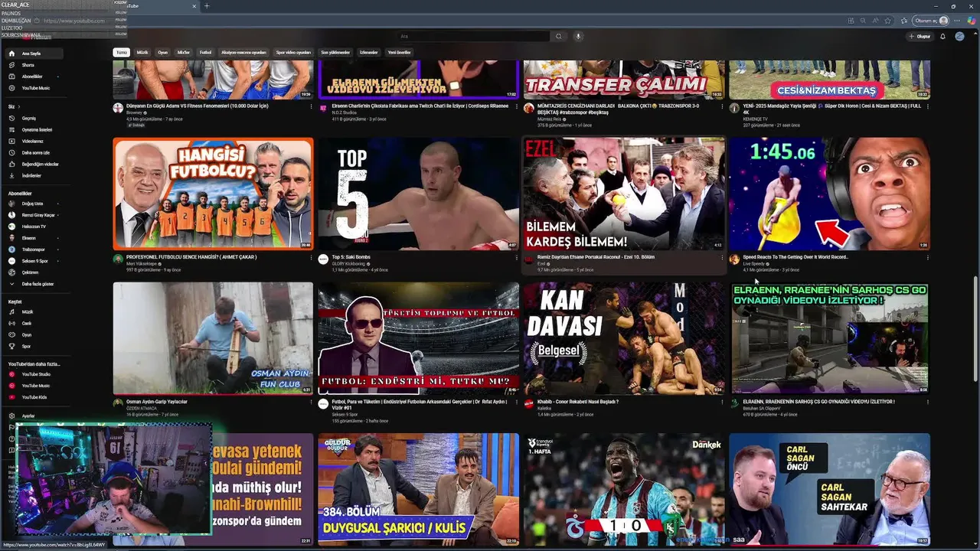Open Videolarınız in the sidebar
This screenshot has height=551, width=980.
34,142
